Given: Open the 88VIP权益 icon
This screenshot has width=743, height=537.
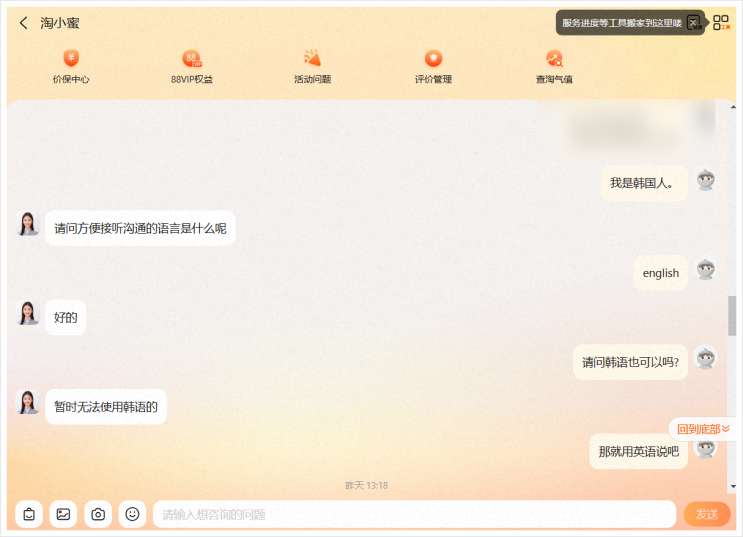Looking at the screenshot, I should click(x=192, y=58).
